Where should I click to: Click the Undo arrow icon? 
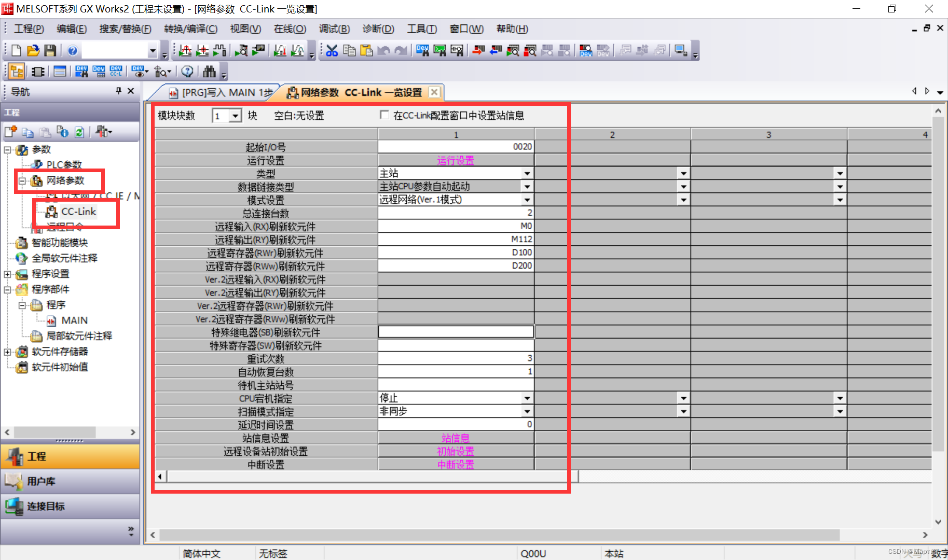coord(383,50)
